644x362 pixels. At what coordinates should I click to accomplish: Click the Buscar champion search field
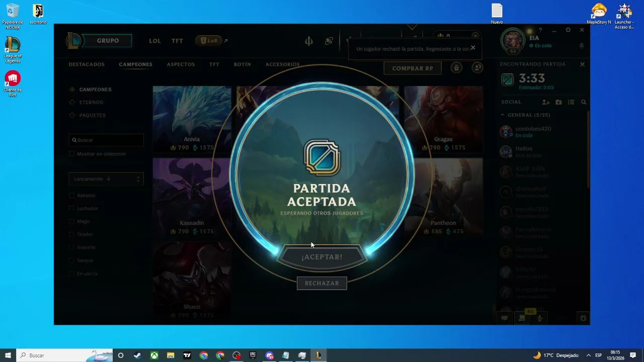tap(106, 140)
